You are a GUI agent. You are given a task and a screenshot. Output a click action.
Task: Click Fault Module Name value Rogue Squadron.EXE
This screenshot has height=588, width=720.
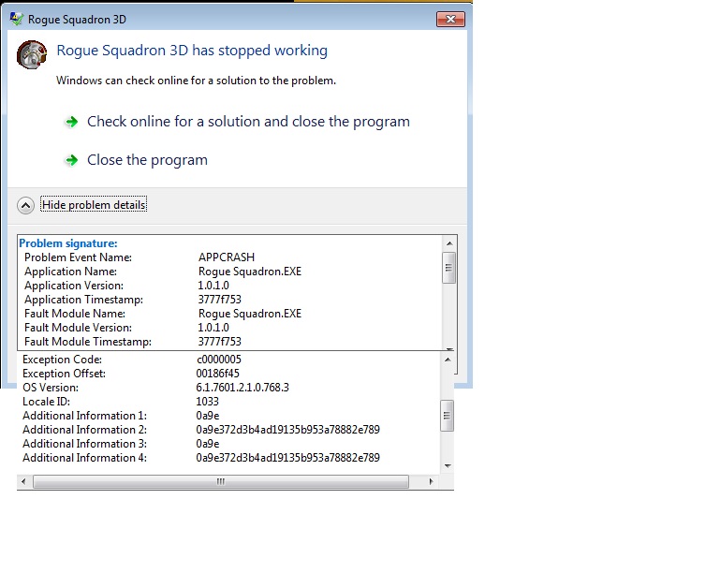click(x=250, y=314)
